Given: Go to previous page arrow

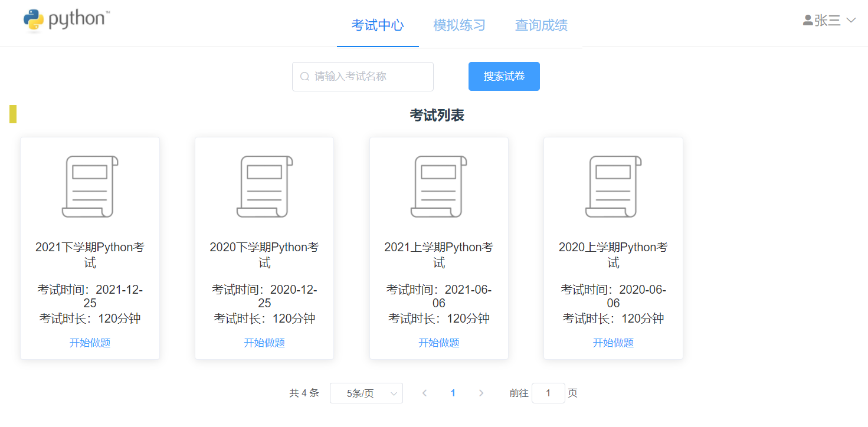Looking at the screenshot, I should (424, 393).
